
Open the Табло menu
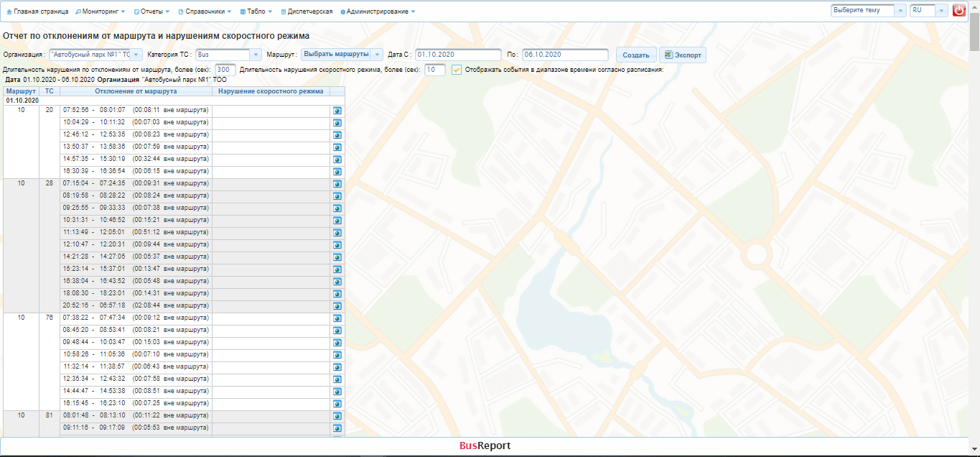click(257, 11)
